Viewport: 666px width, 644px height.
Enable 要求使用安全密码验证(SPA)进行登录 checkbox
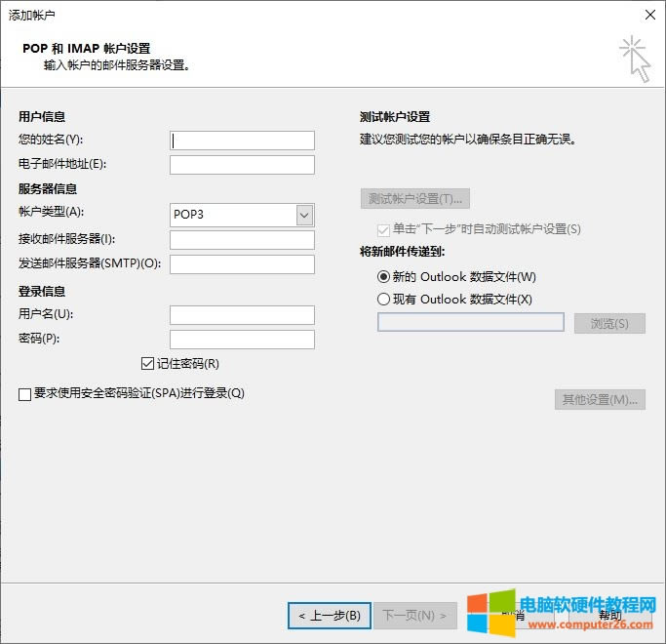[24, 394]
